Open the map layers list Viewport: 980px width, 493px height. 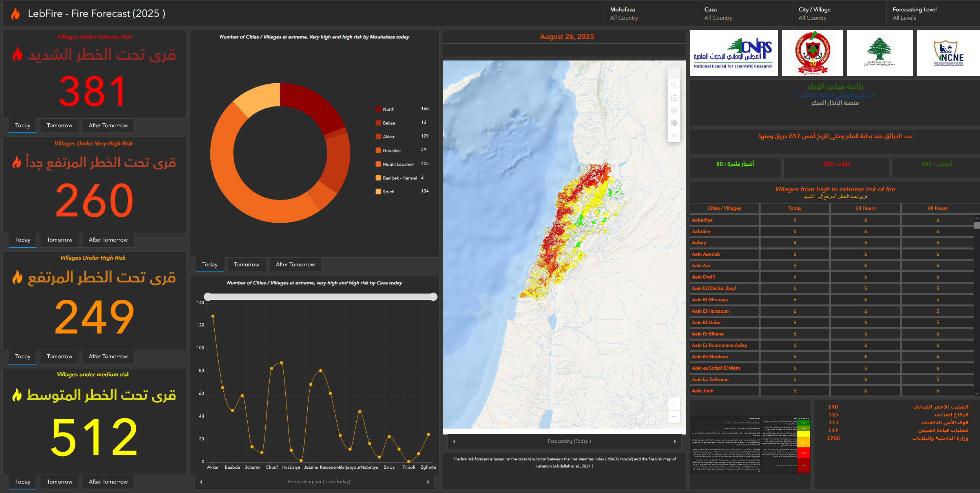click(x=673, y=110)
